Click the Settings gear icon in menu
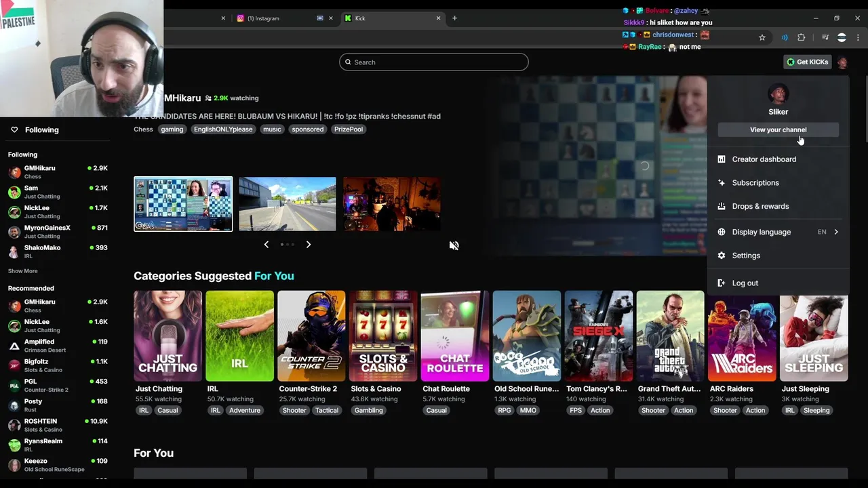868x488 pixels. click(721, 256)
